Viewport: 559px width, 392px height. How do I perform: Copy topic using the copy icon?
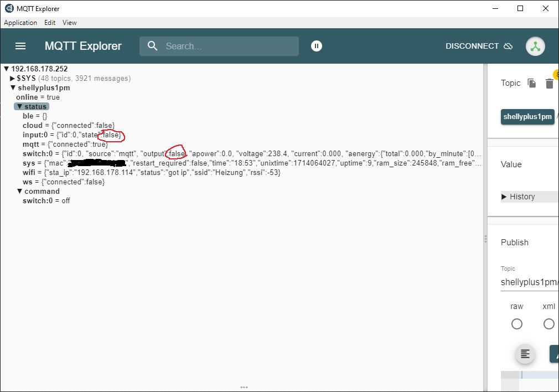pos(532,83)
